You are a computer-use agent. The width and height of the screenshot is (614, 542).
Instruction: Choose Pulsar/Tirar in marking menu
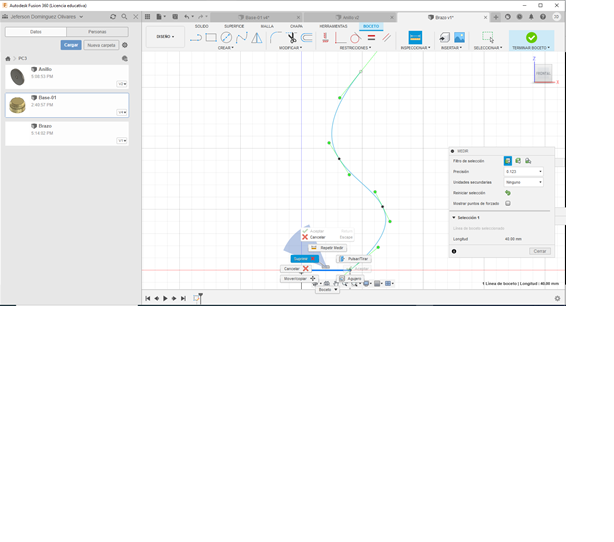tap(354, 259)
